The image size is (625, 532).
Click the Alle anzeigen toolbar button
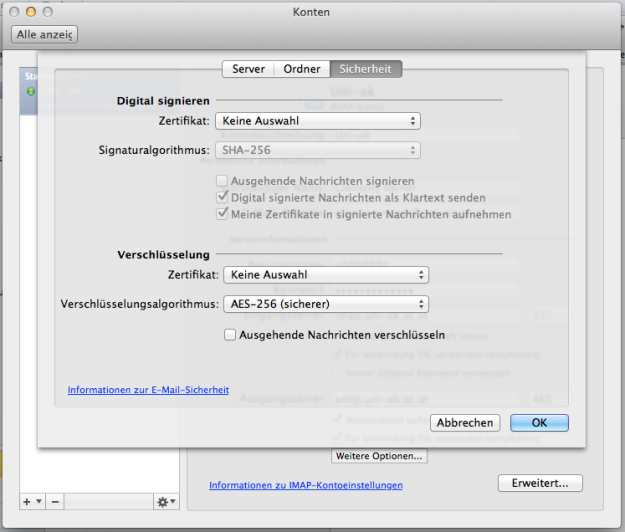tap(45, 35)
